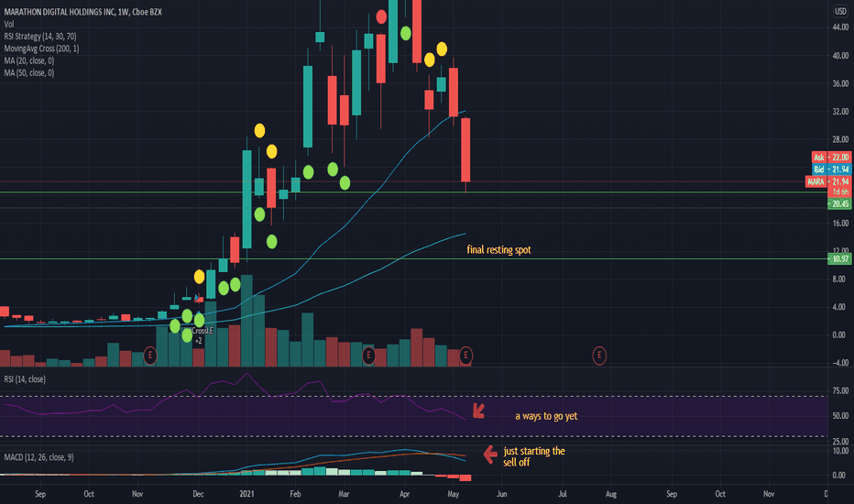
Task: Open the May 2021 earnings E marker
Action: tap(465, 356)
